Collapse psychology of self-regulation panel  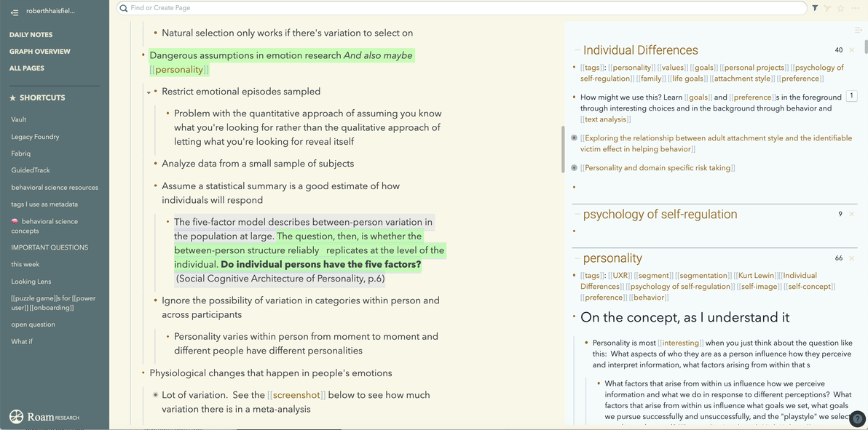click(577, 215)
